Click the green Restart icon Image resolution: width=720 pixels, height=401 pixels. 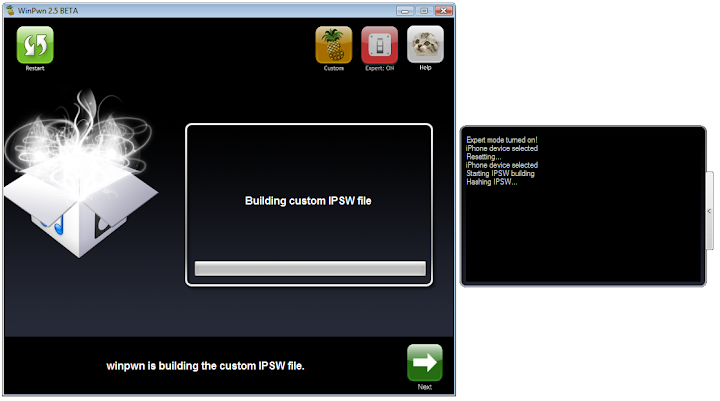click(35, 45)
